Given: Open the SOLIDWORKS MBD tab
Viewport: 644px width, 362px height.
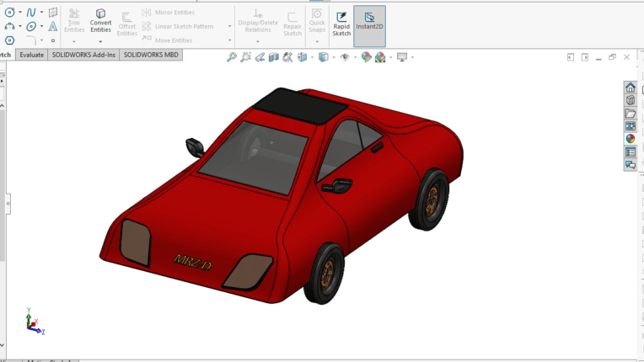Looking at the screenshot, I should click(x=151, y=55).
